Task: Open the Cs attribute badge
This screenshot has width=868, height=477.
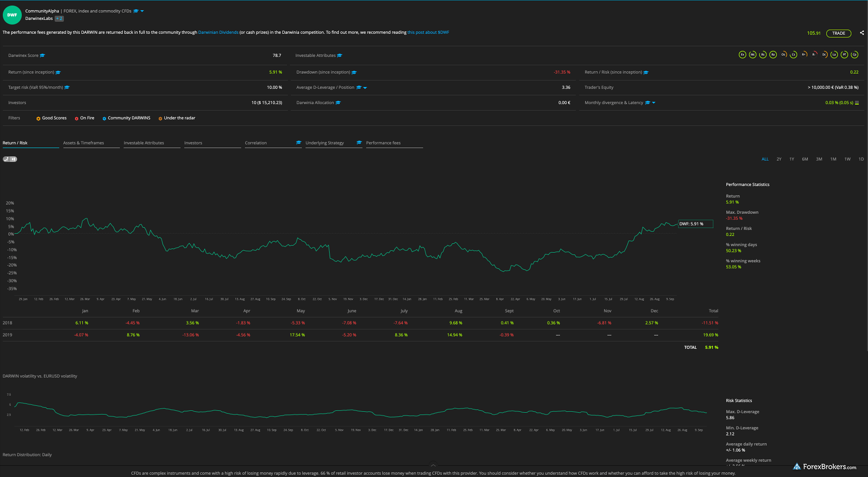Action: coord(793,55)
